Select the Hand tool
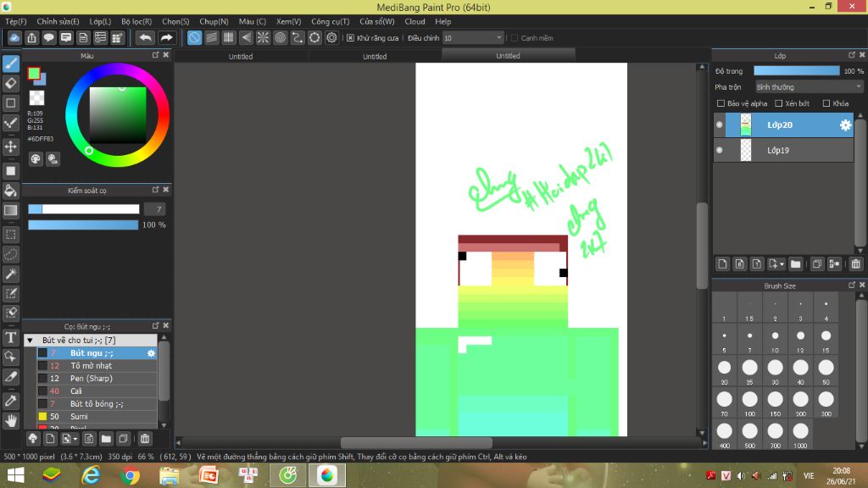Viewport: 868px width, 488px height. [10, 421]
